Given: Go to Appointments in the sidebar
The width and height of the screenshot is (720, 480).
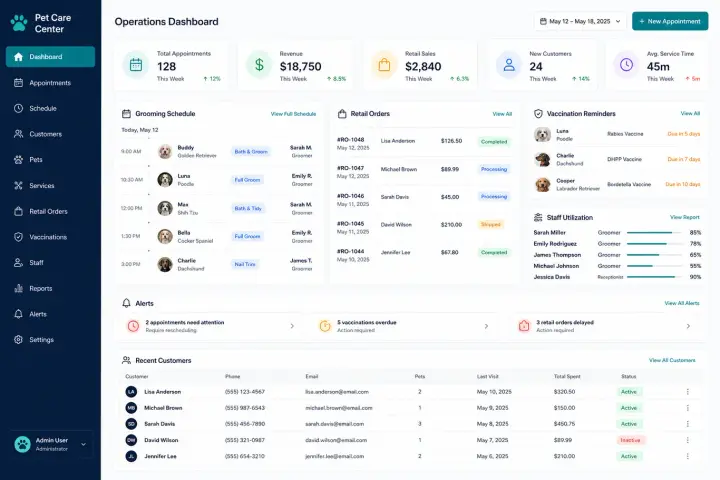Looking at the screenshot, I should (51, 83).
